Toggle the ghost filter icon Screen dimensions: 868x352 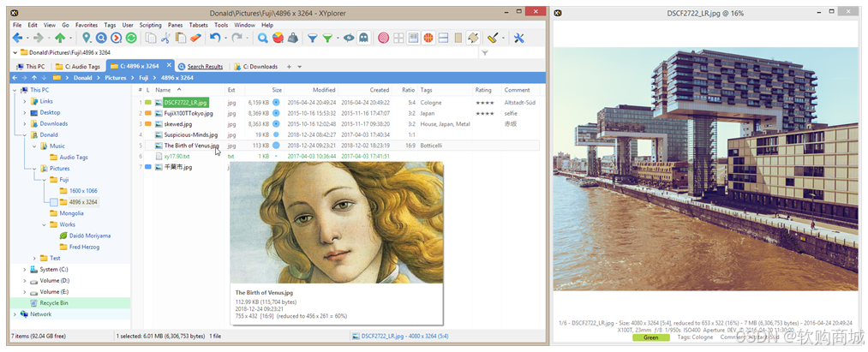click(x=363, y=38)
